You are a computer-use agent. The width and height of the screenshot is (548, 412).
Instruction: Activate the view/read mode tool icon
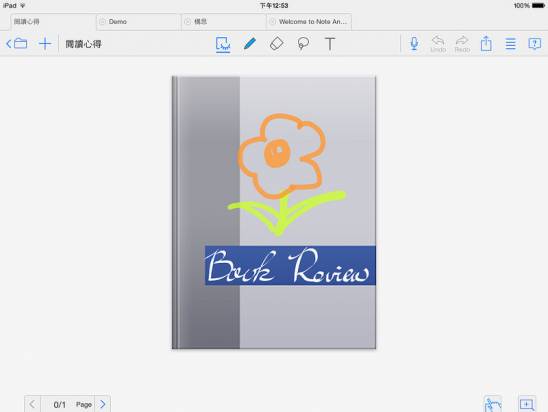[223, 44]
